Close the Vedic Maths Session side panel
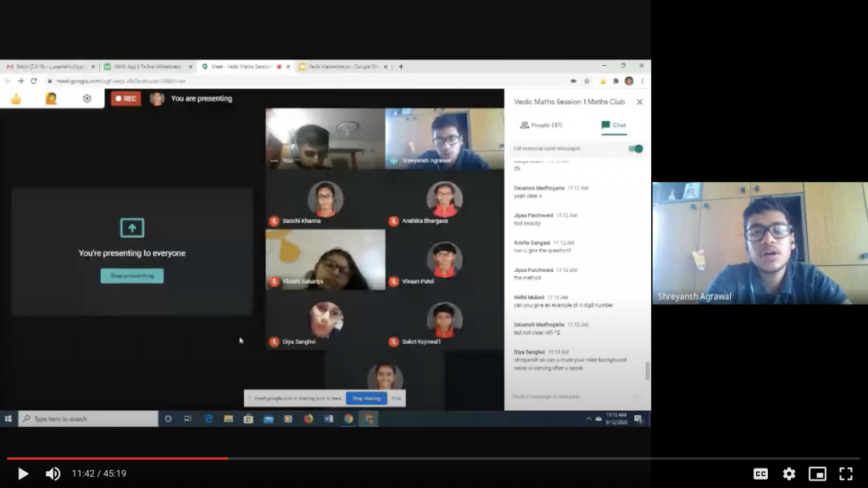 coord(640,102)
